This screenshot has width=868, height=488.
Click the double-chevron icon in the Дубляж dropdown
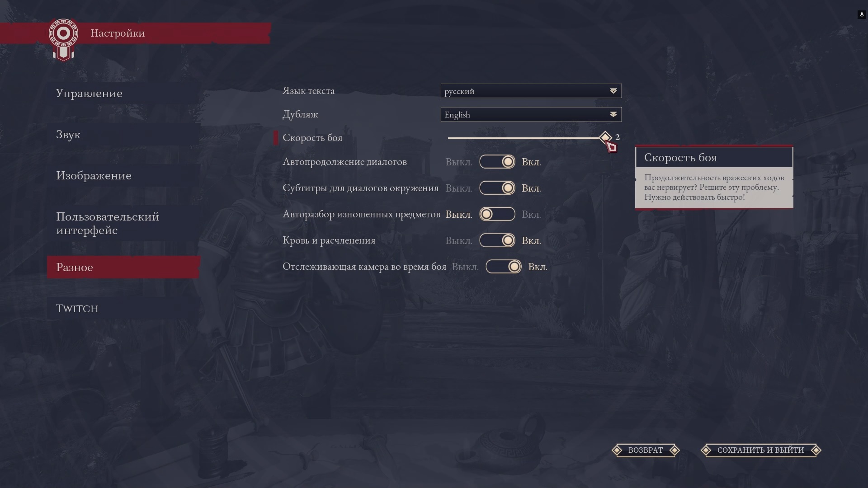point(613,114)
